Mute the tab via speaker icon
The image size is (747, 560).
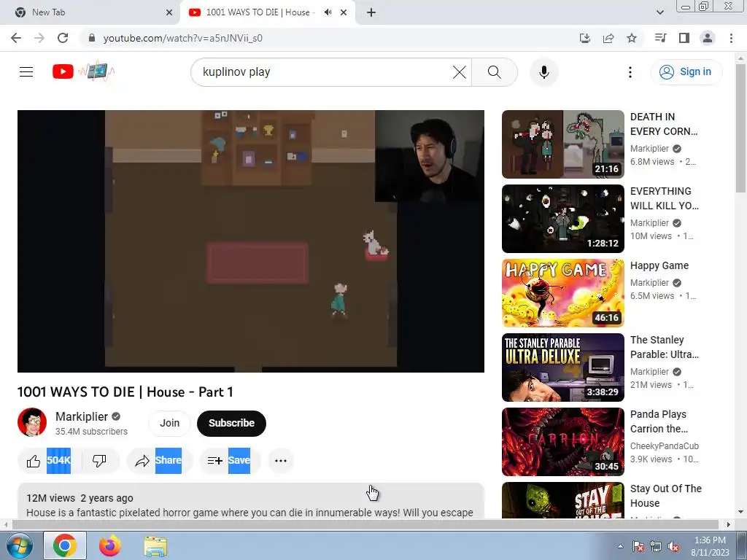(x=328, y=12)
